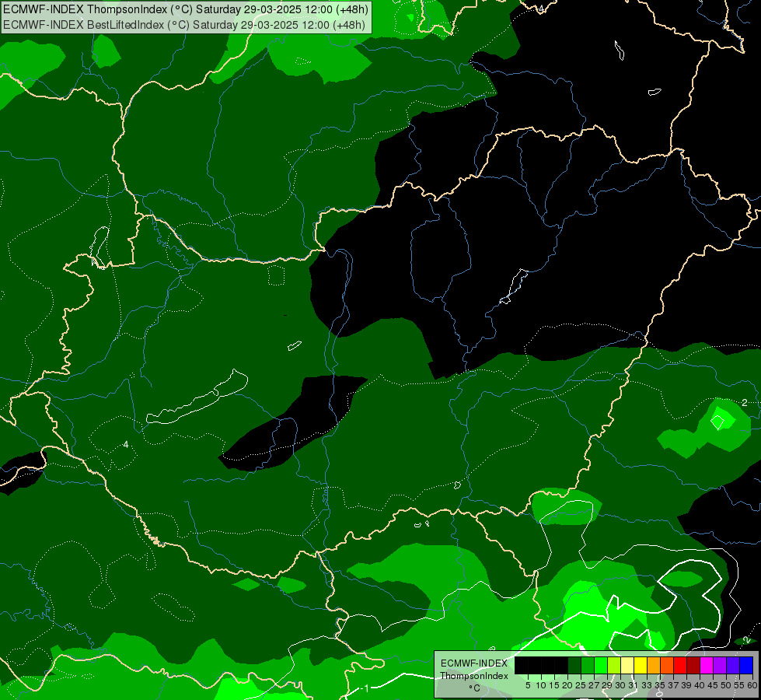This screenshot has height=700, width=761.
Task: Click legend tick value 20
Action: tap(567, 685)
